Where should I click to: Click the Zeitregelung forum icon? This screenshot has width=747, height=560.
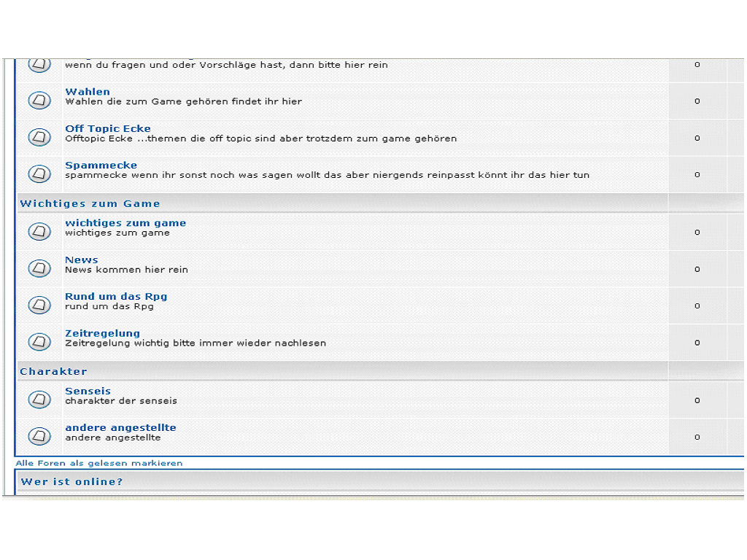[x=39, y=341]
